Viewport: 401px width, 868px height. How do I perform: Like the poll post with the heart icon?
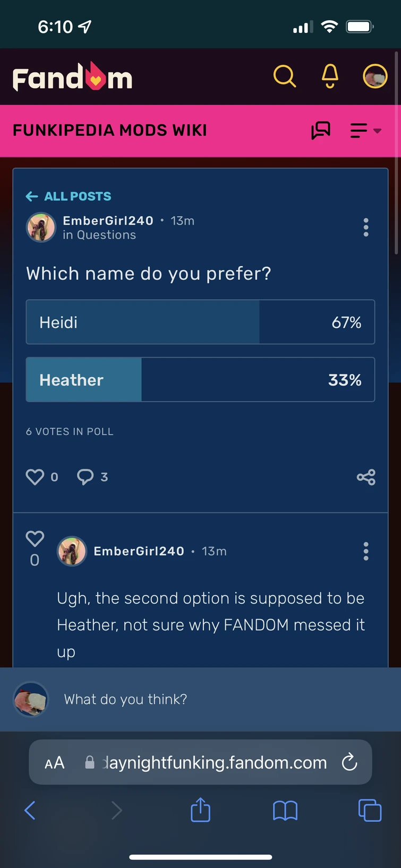click(x=35, y=476)
